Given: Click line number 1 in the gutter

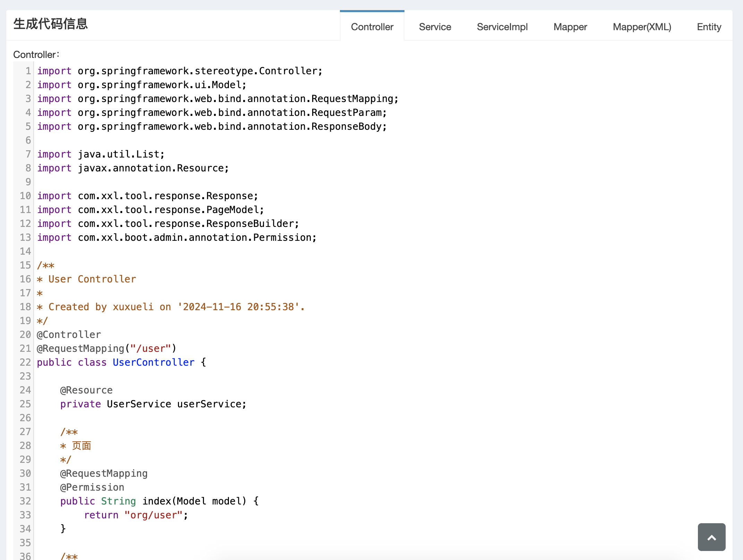Looking at the screenshot, I should 27,71.
